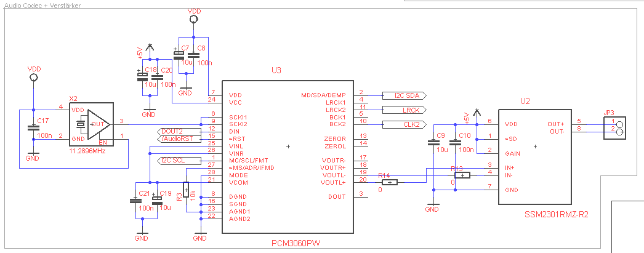The height and width of the screenshot is (253, 644).
Task: Select the ~MS/ADR/IFMD pin label
Action: tap(251, 167)
